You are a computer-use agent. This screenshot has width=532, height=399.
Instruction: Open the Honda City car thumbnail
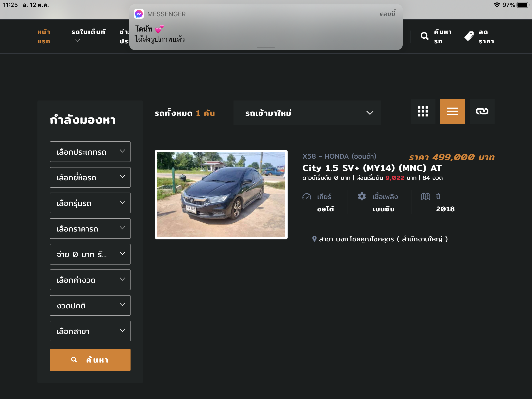[221, 195]
